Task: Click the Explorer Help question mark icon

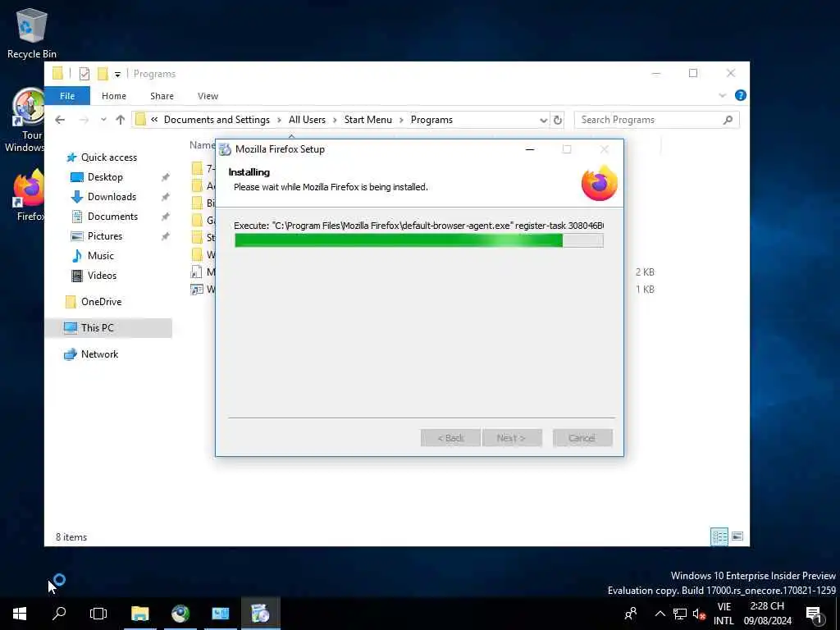Action: pyautogui.click(x=741, y=95)
